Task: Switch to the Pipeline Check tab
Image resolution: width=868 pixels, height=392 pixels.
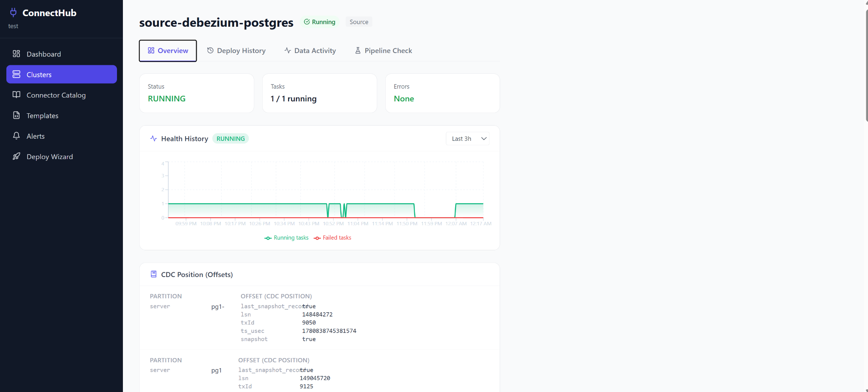Action: 384,50
